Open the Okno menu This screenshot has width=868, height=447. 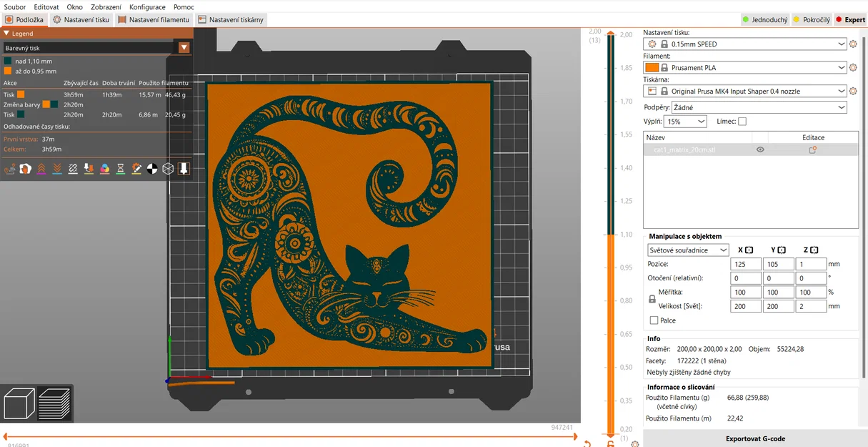tap(75, 6)
